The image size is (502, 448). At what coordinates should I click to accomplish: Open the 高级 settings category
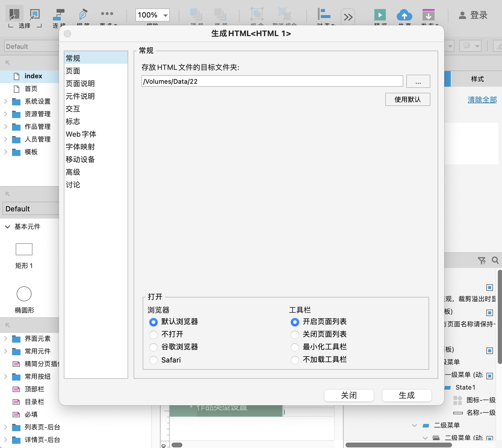point(73,172)
